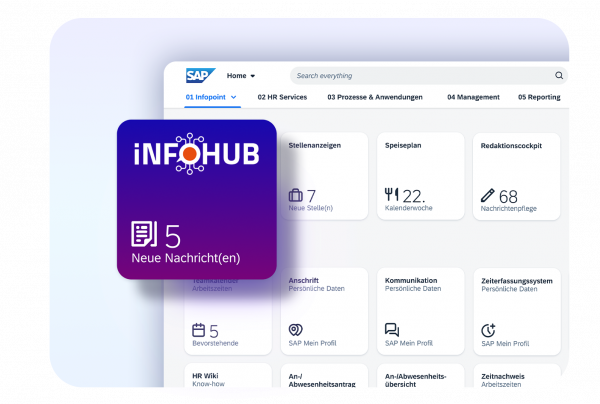
Task: Open the Redaktionscockpit tile
Action: click(517, 176)
